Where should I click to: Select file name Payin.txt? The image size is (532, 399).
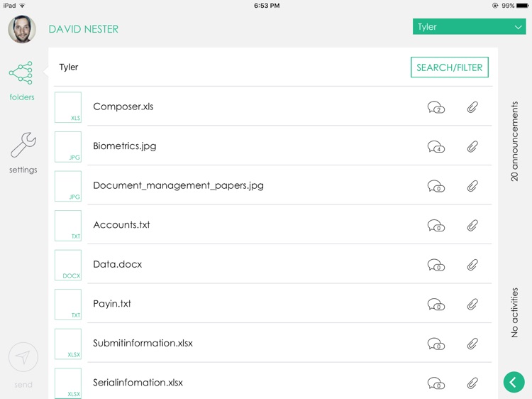point(112,304)
